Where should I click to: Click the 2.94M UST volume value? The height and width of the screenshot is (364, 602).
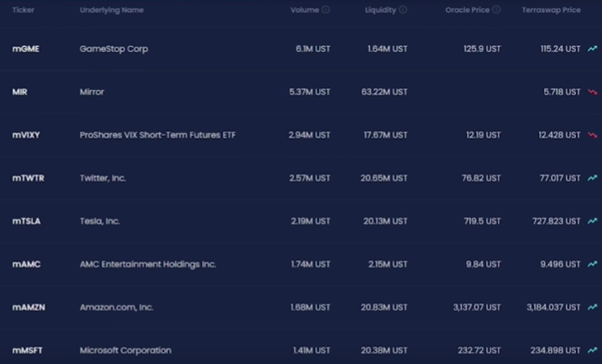(310, 135)
